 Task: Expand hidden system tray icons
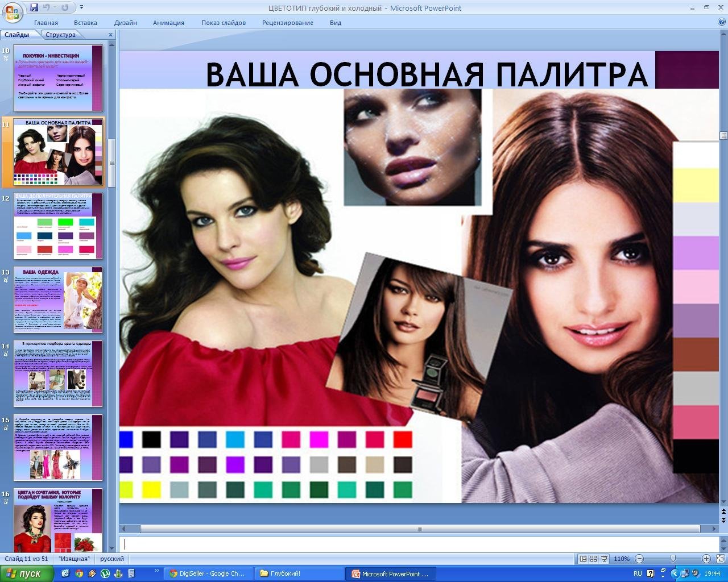click(x=675, y=573)
